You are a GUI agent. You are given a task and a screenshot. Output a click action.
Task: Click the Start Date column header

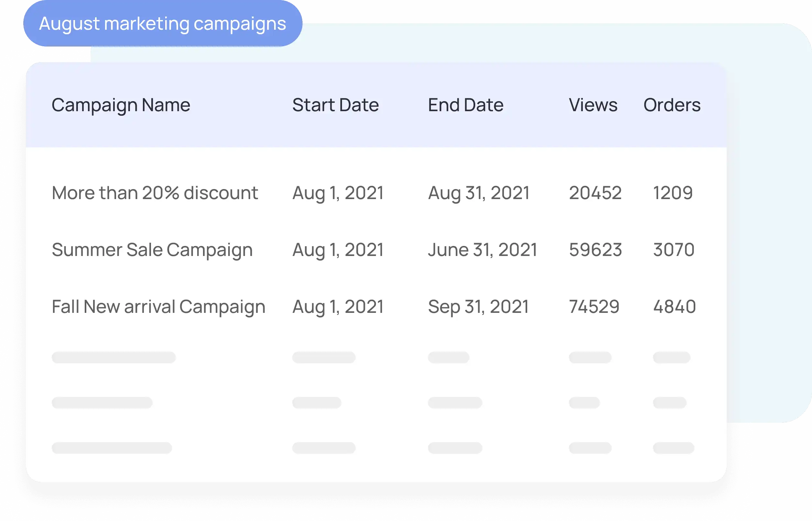tap(335, 105)
